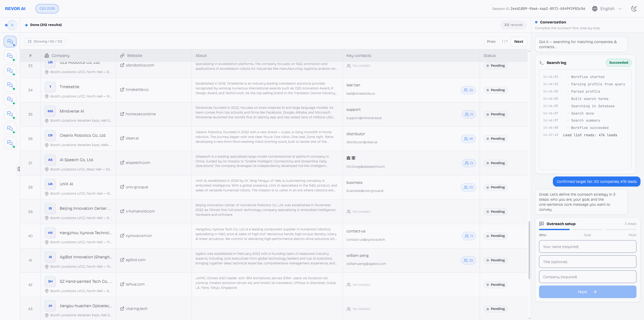The image size is (644, 320).
Task: Collapse the table panel with the side chevron
Action: tap(19, 169)
